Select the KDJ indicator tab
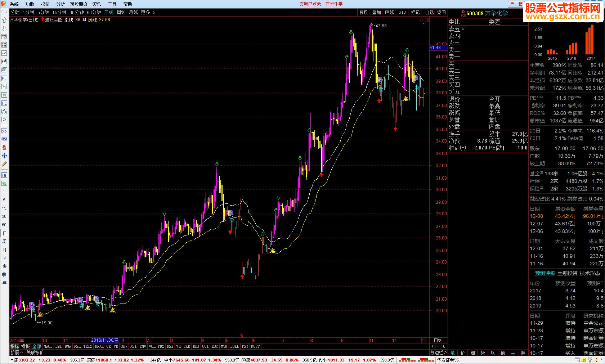 [196, 346]
